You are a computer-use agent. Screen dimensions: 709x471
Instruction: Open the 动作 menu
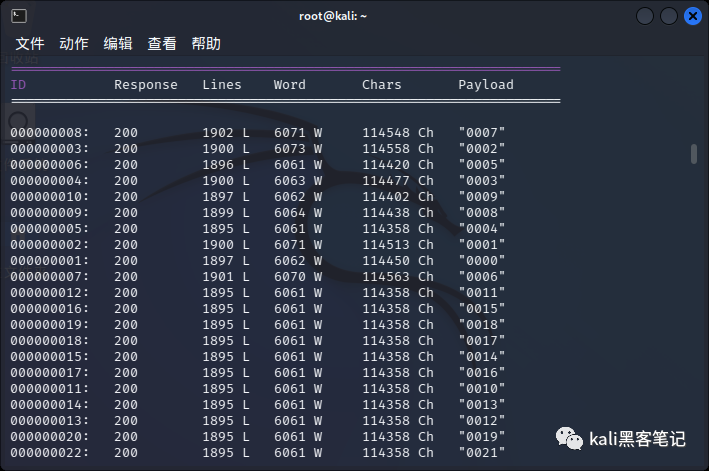click(74, 44)
